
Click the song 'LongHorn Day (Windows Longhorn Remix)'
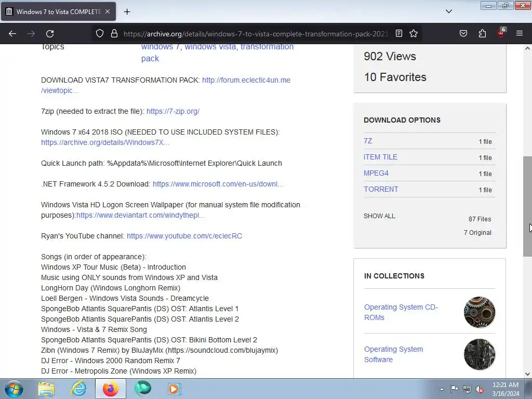coord(111,288)
